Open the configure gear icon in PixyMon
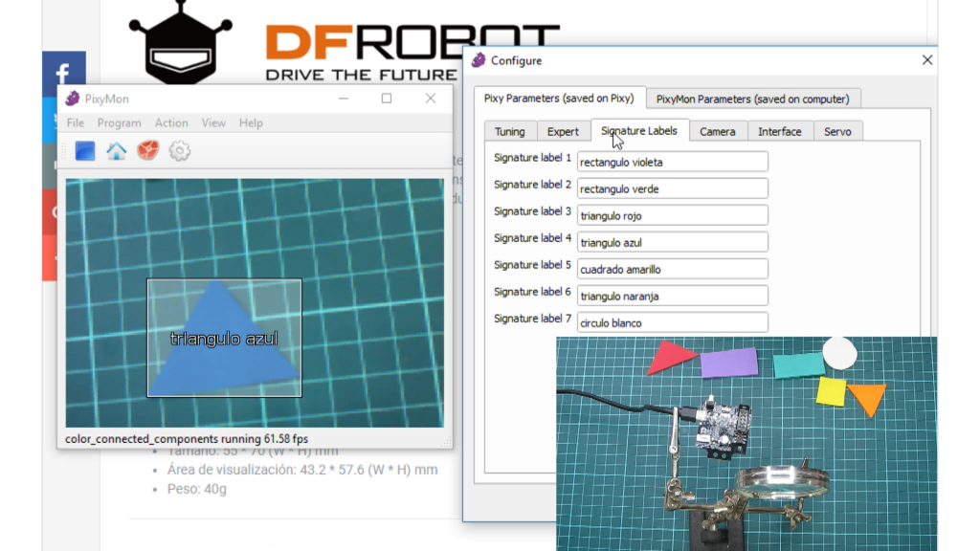The width and height of the screenshot is (980, 551). [x=179, y=151]
